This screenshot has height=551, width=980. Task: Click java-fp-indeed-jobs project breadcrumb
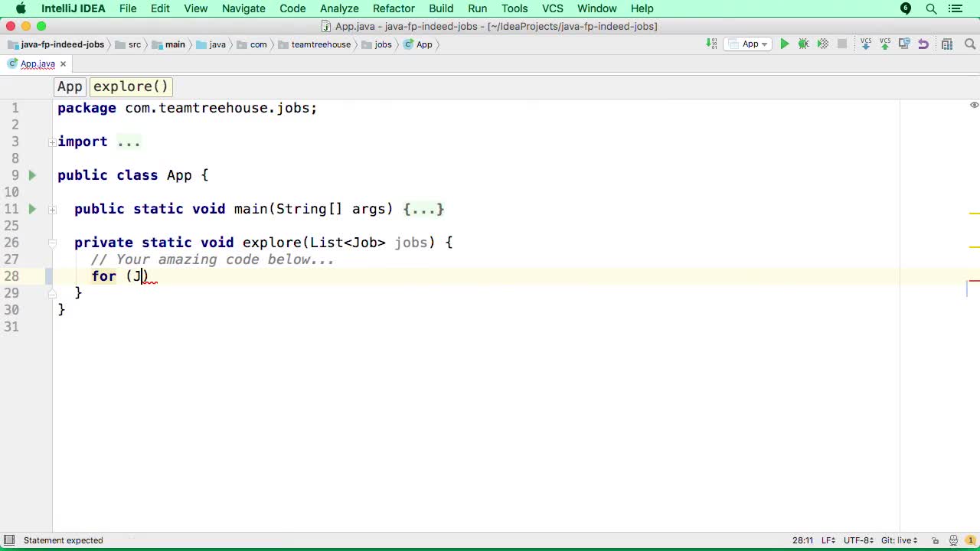pyautogui.click(x=55, y=44)
